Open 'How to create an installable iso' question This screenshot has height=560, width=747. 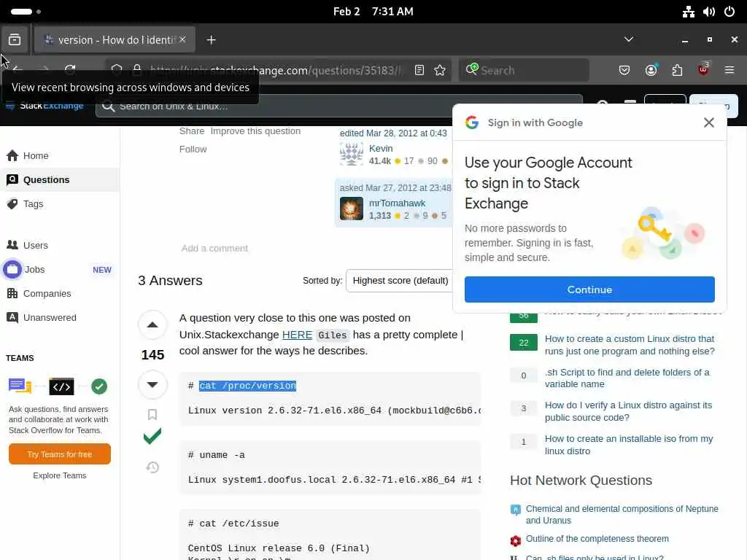629,445
